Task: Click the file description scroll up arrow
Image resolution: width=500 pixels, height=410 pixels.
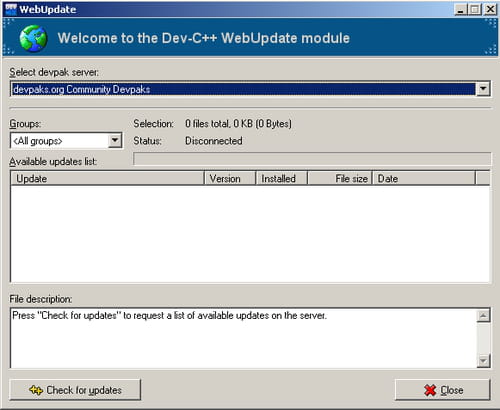Action: 483,316
